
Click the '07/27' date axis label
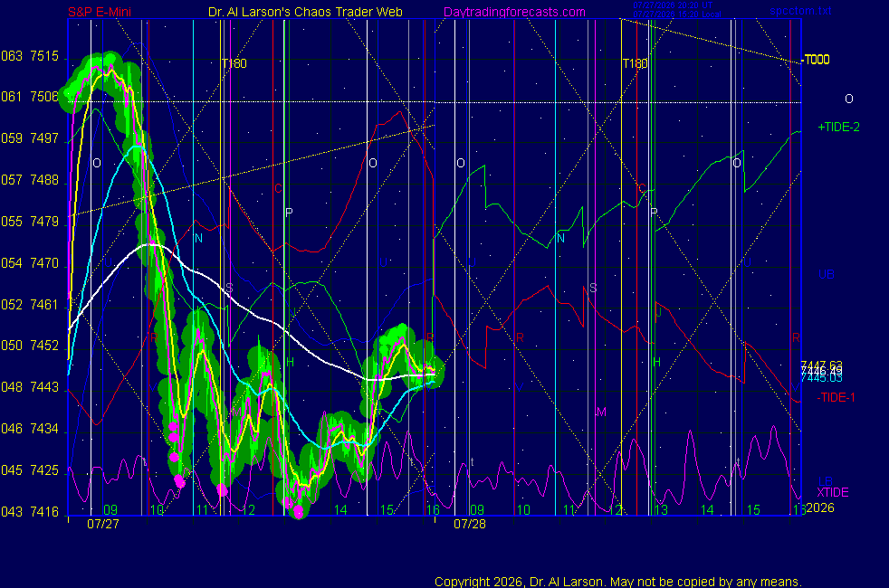pyautogui.click(x=103, y=524)
